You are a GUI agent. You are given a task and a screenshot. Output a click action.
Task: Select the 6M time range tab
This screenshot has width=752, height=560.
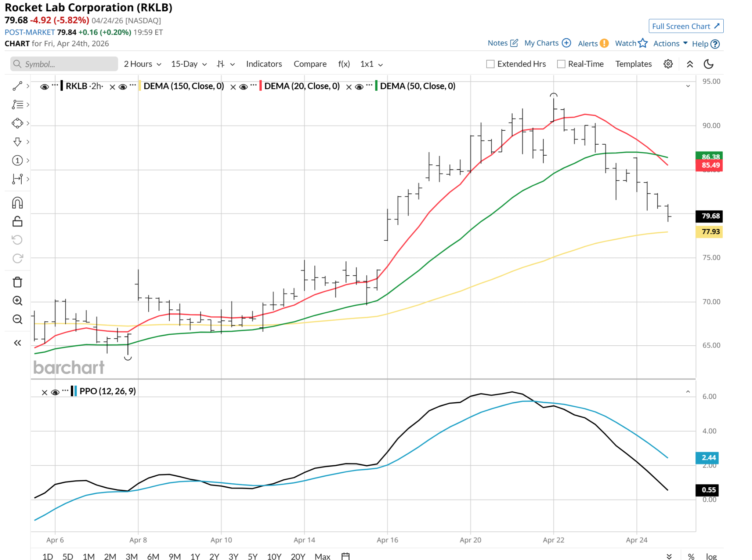(153, 556)
